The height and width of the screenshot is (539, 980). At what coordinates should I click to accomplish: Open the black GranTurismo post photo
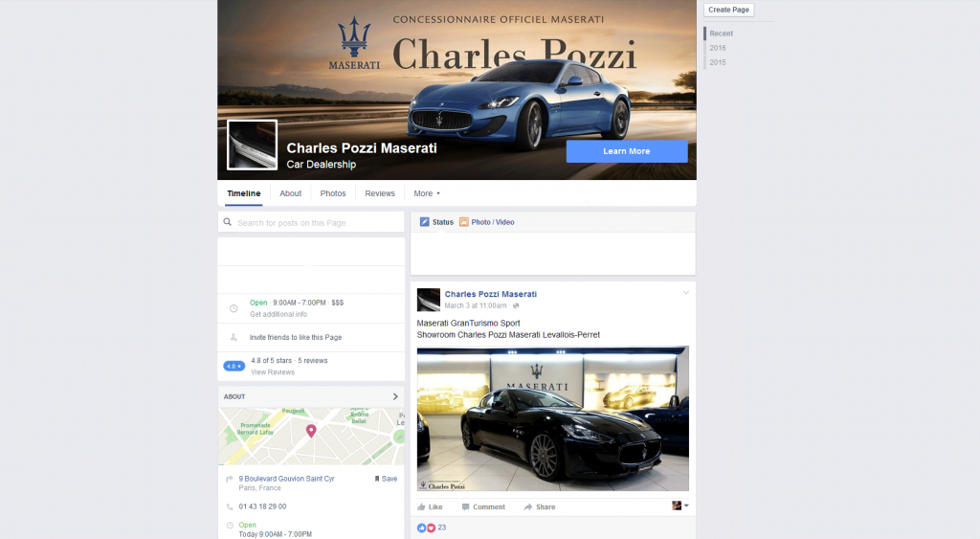pos(553,418)
